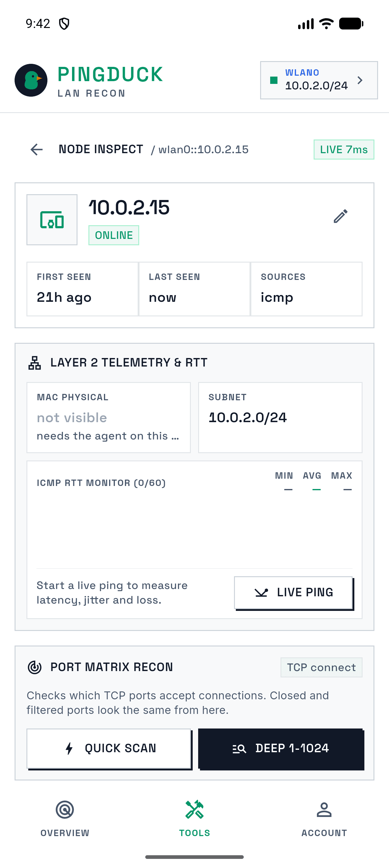Run a Quick Scan
389x868 pixels.
click(x=109, y=748)
